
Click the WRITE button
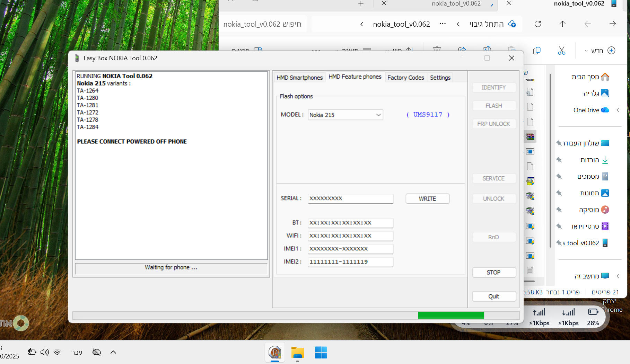[x=427, y=199]
